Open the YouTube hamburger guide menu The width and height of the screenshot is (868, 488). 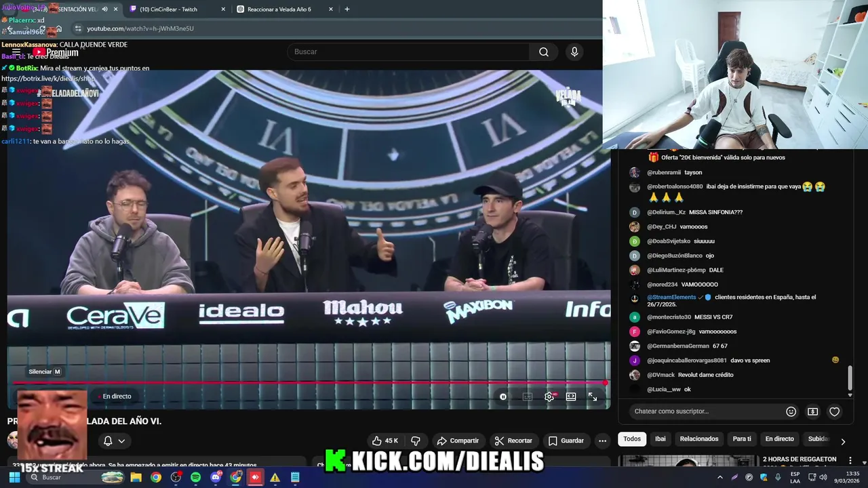(15, 52)
